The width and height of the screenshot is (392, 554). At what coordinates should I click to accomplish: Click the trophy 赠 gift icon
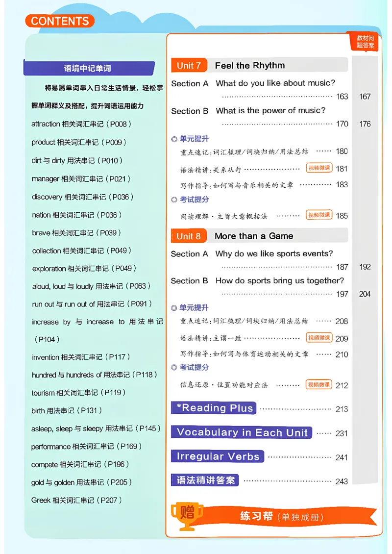pyautogui.click(x=187, y=515)
